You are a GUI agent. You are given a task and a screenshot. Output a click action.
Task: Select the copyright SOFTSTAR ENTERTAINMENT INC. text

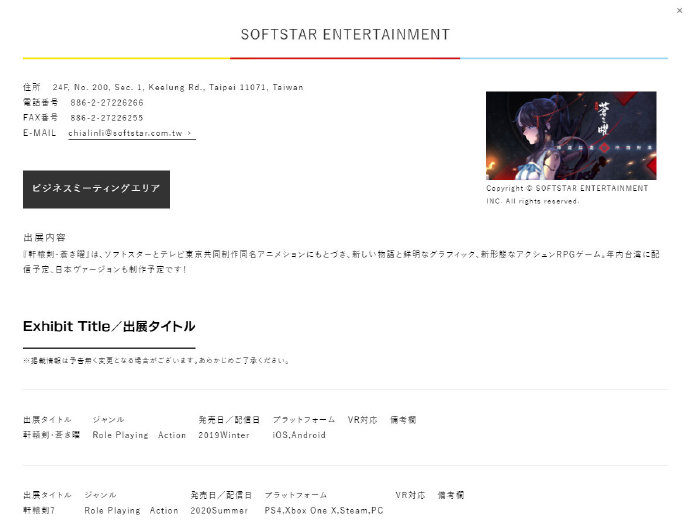click(x=567, y=195)
